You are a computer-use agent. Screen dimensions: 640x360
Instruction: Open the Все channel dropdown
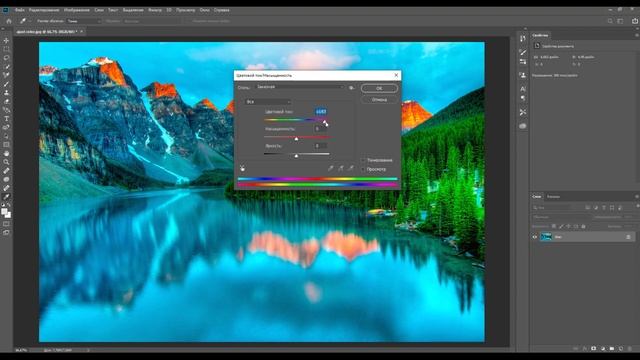pos(268,102)
